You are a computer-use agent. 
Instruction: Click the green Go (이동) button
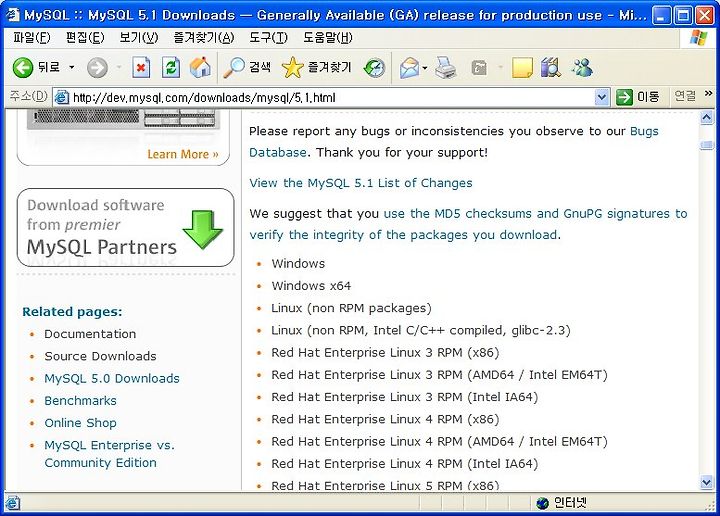tap(638, 97)
